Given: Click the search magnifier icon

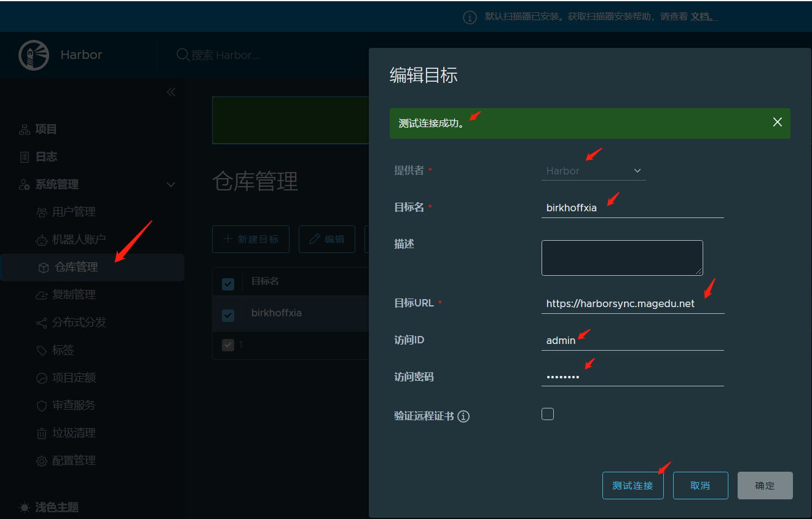Looking at the screenshot, I should [183, 55].
